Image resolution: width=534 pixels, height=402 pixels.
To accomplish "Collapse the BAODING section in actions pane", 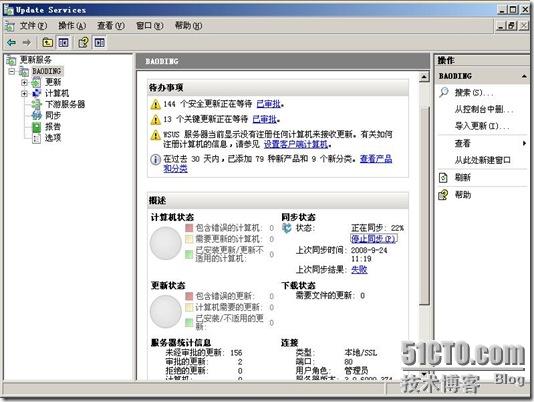I will click(x=524, y=76).
